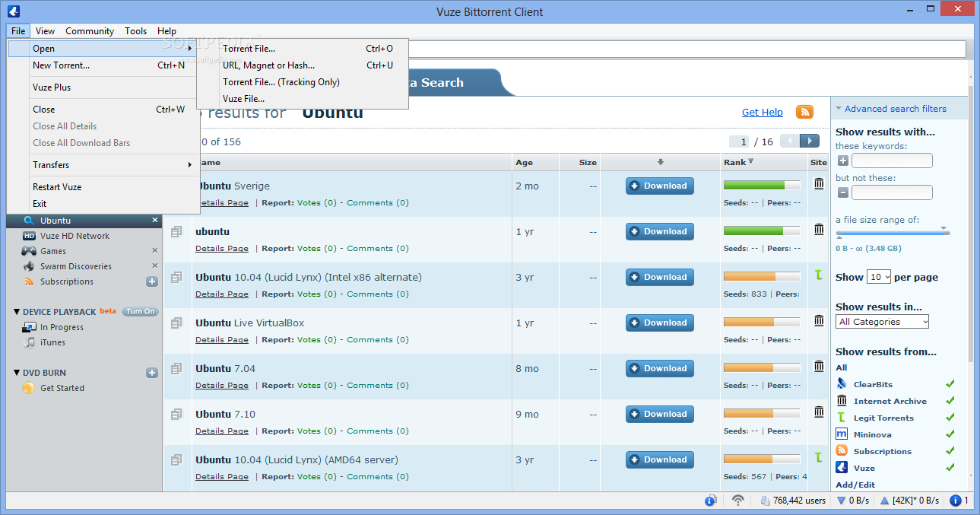The height and width of the screenshot is (515, 980).
Task: Click the Vuze logo icon in title bar
Action: click(x=12, y=11)
